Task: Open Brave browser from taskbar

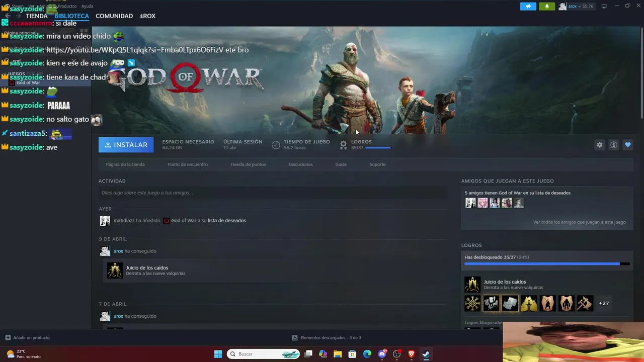Action: click(x=411, y=354)
